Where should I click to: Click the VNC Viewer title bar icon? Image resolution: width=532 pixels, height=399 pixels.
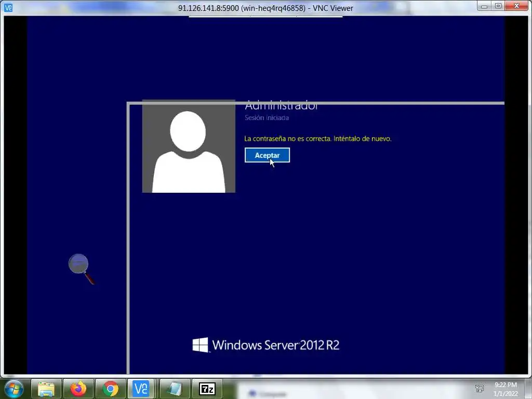[x=8, y=7]
